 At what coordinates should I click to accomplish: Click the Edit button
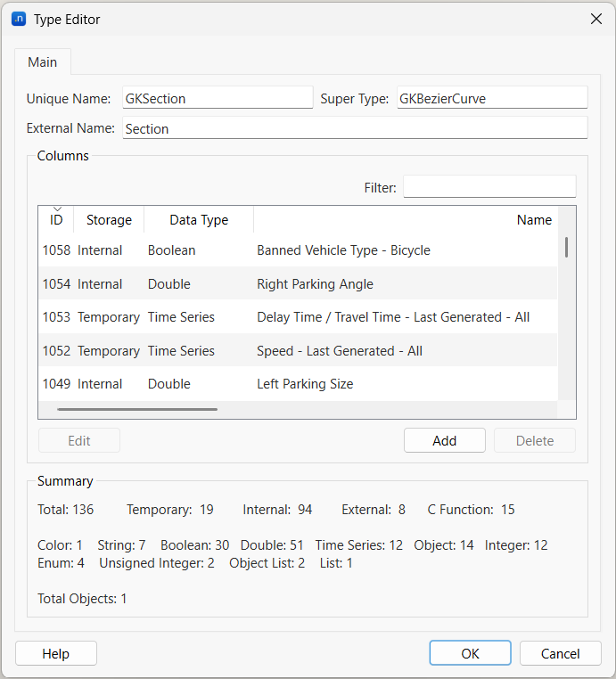79,440
